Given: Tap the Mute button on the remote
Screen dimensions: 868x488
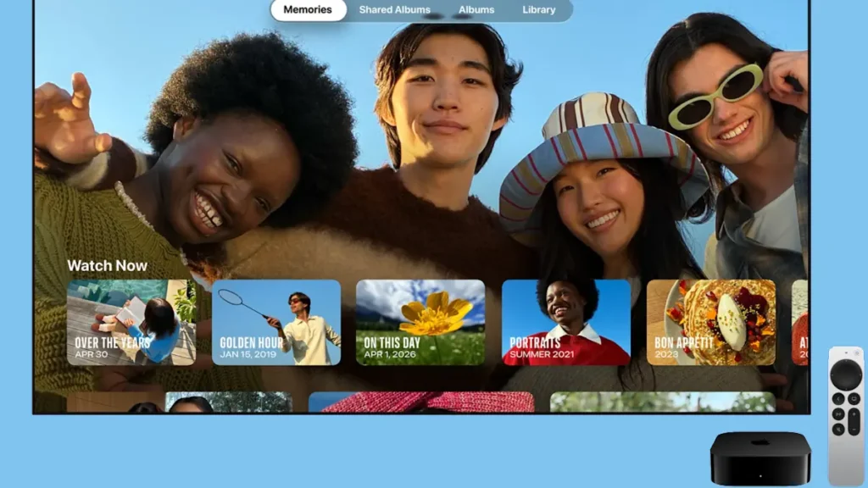Looking at the screenshot, I should [x=838, y=430].
